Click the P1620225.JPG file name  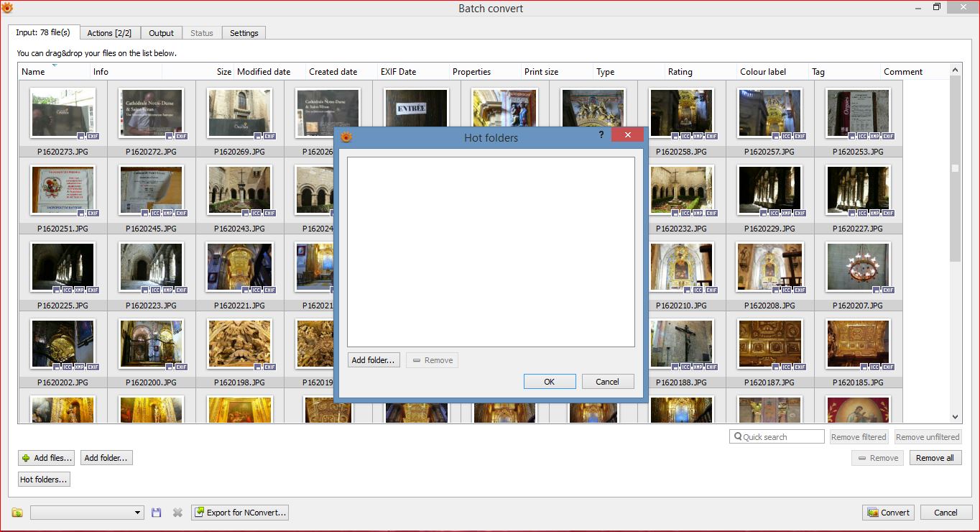[63, 306]
